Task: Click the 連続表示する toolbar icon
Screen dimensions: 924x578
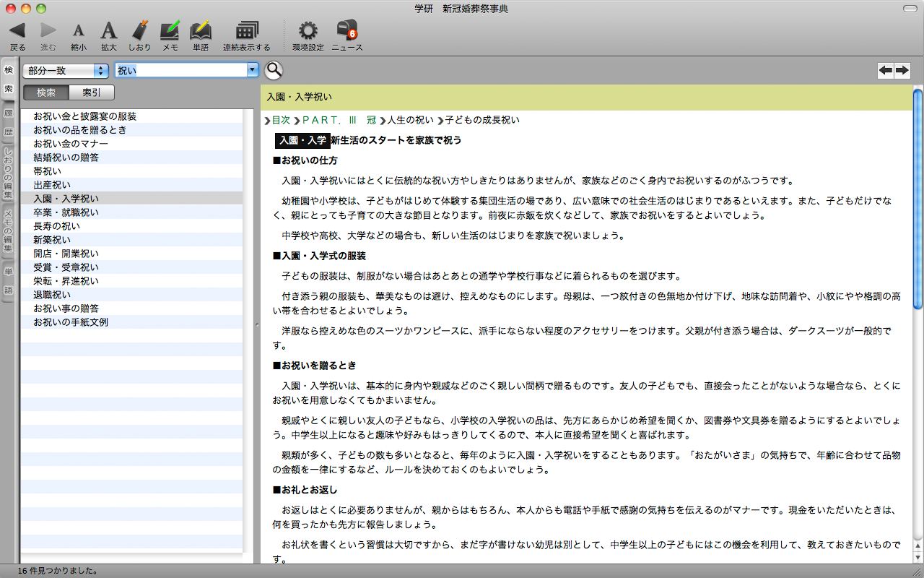Action: click(x=246, y=30)
